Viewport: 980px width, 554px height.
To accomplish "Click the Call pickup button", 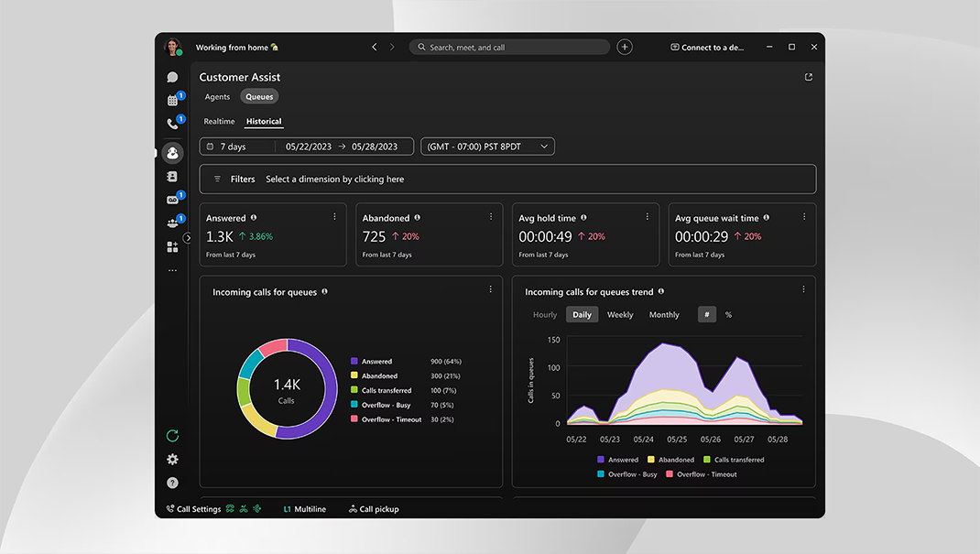I will pyautogui.click(x=374, y=509).
